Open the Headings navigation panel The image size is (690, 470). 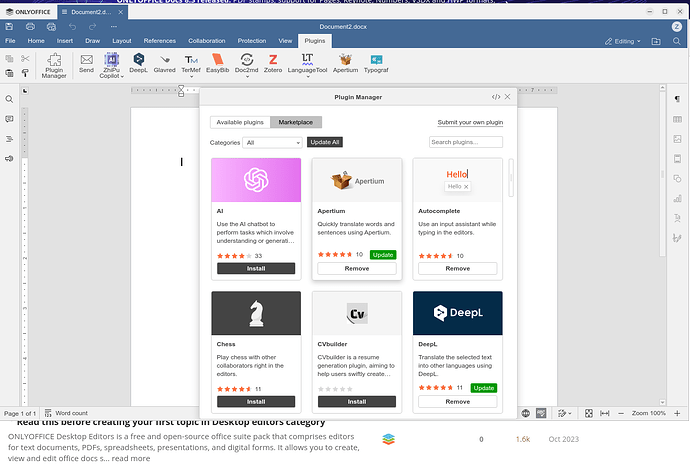9,139
